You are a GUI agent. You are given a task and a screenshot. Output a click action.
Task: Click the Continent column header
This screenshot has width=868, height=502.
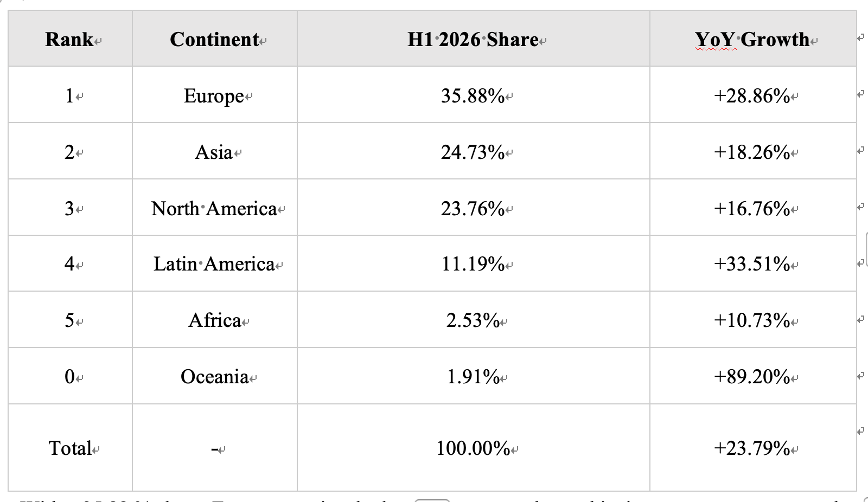coord(215,40)
